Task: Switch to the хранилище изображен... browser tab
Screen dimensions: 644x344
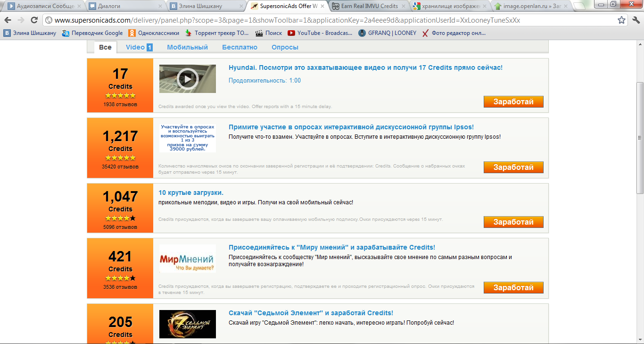Action: tap(449, 6)
